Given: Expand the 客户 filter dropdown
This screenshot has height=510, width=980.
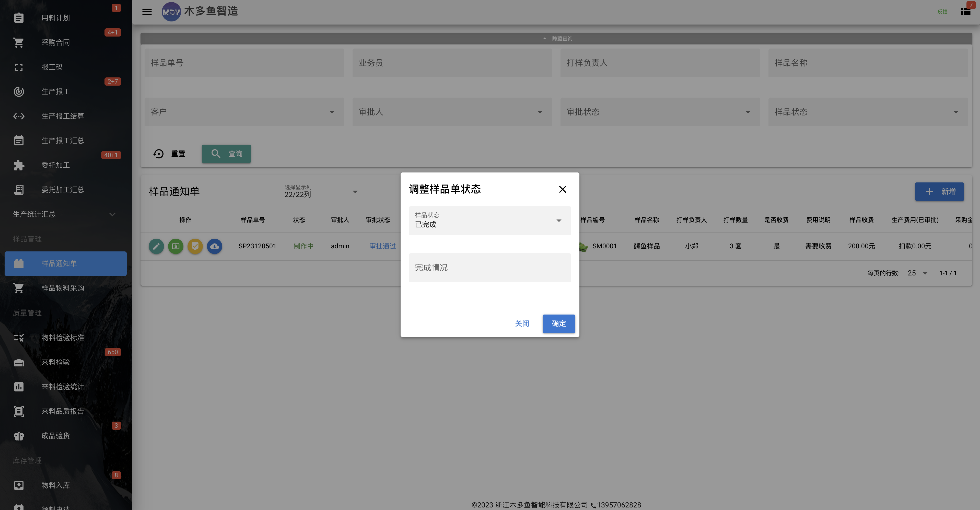Looking at the screenshot, I should pos(244,112).
